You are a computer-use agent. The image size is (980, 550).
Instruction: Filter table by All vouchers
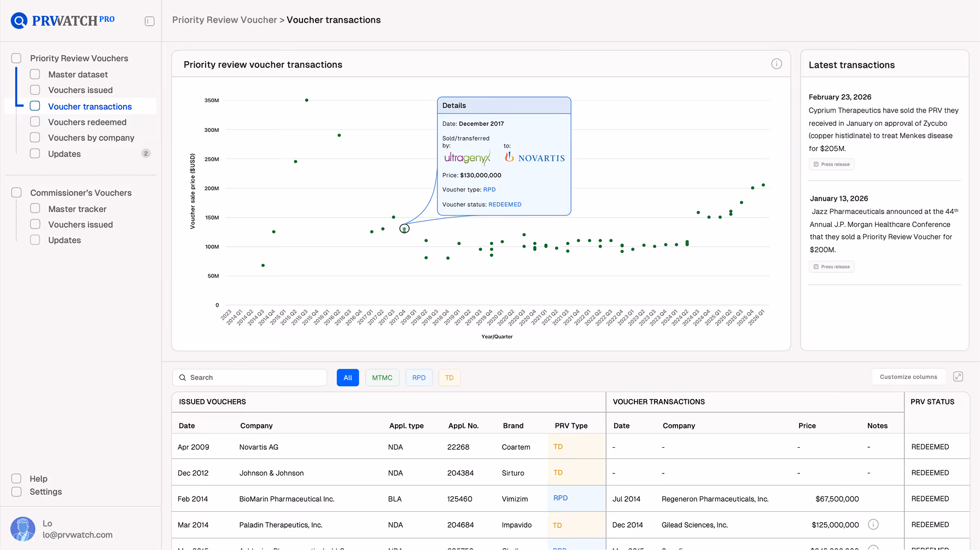[x=348, y=378]
